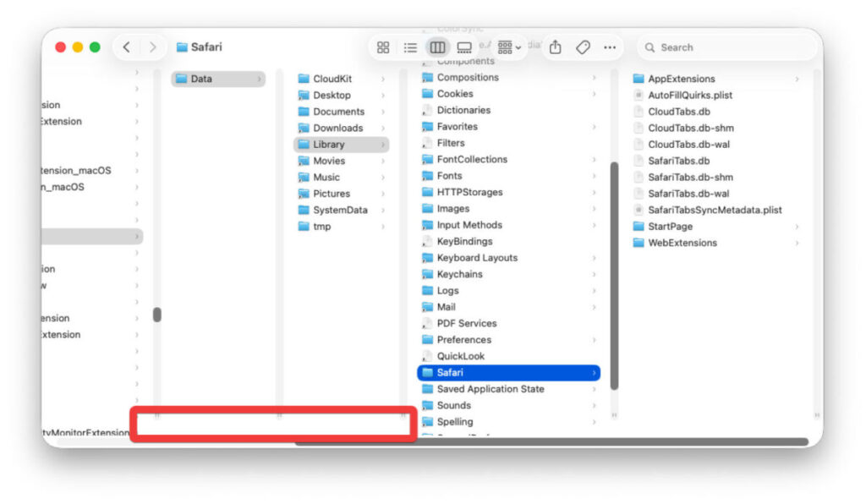Click the horizontal scrollbar at the bottom

click(551, 442)
